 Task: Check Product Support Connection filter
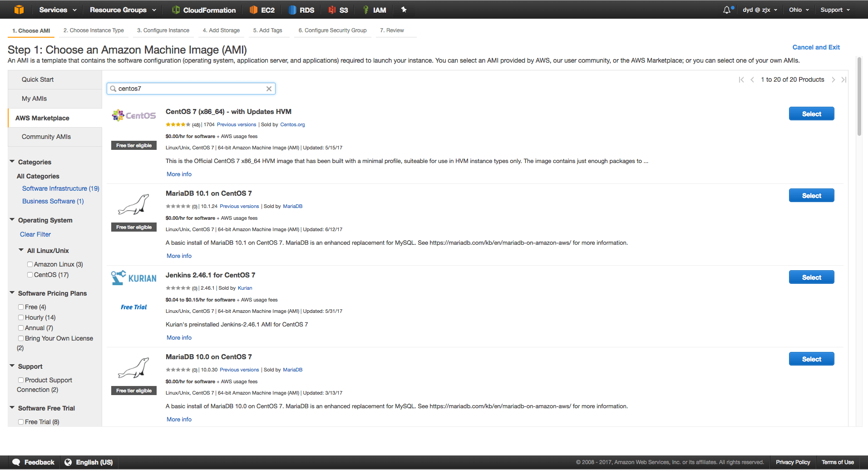(21, 380)
